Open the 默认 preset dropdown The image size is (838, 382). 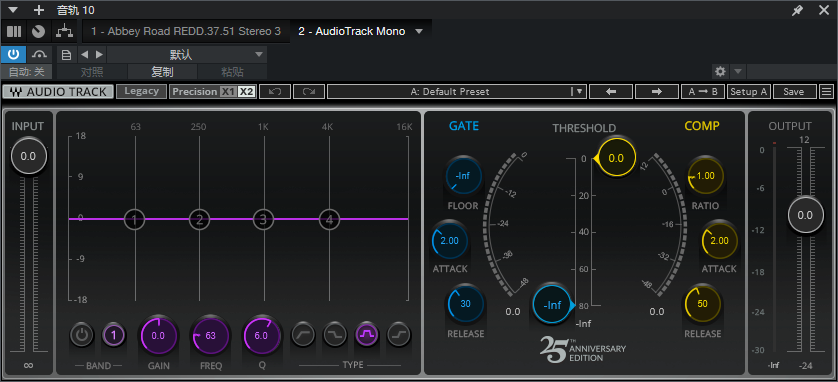tap(187, 54)
